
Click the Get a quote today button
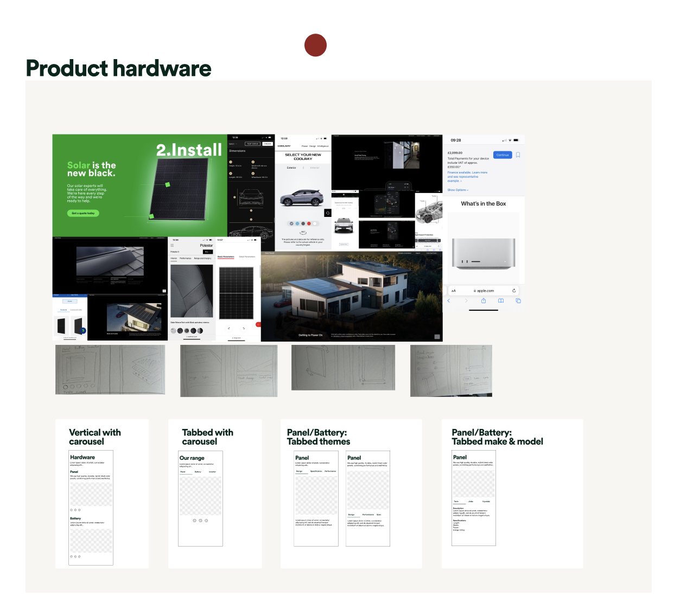point(83,213)
